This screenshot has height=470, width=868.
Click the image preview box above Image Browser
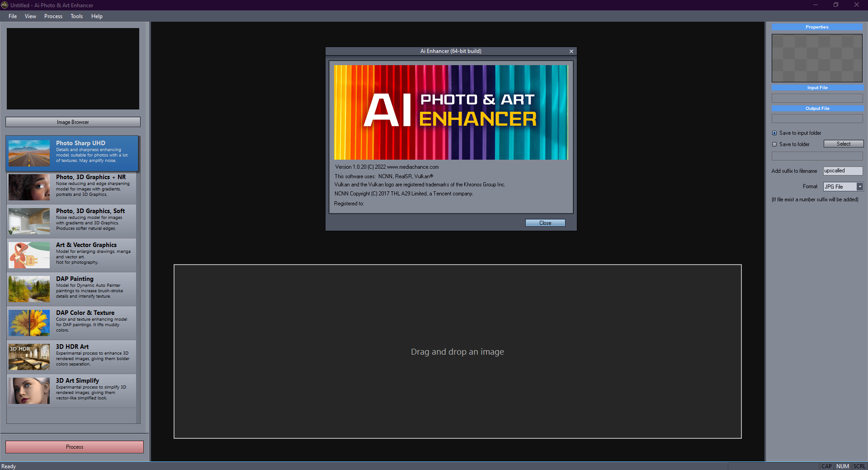point(73,69)
